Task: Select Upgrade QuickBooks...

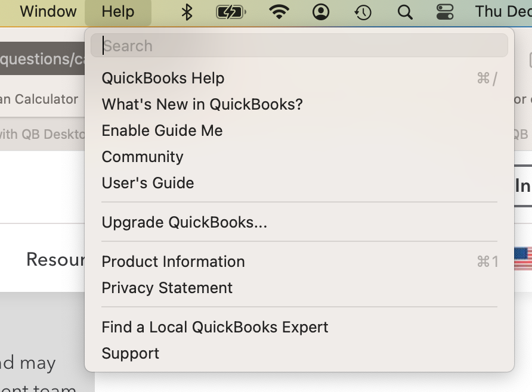Action: (x=185, y=222)
